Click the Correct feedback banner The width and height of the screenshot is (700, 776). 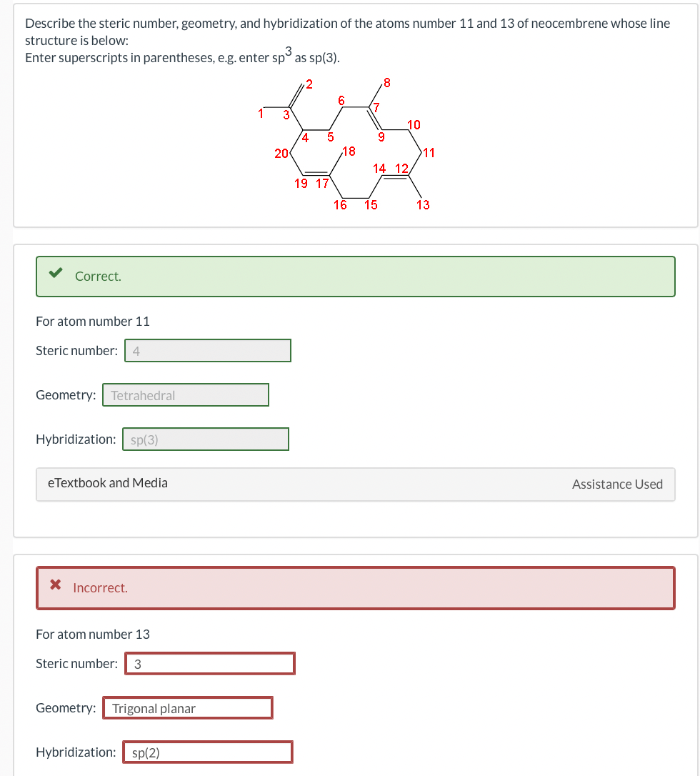(x=356, y=277)
